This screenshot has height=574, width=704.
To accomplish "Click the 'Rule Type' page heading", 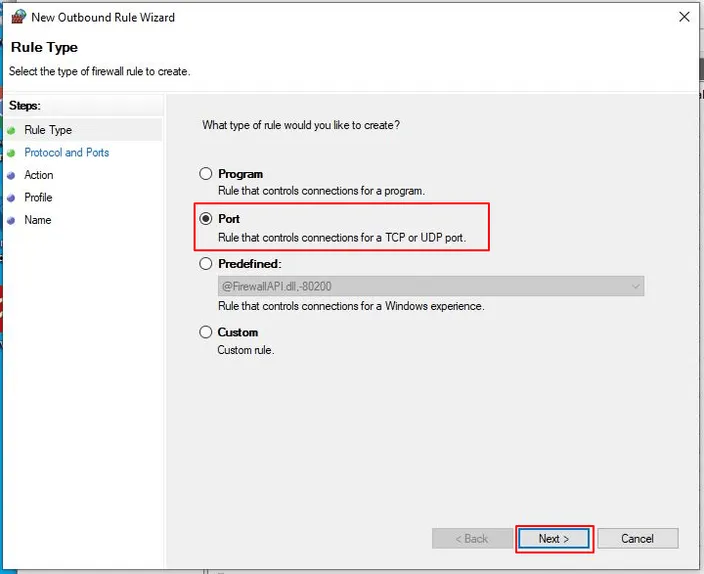I will [x=44, y=47].
